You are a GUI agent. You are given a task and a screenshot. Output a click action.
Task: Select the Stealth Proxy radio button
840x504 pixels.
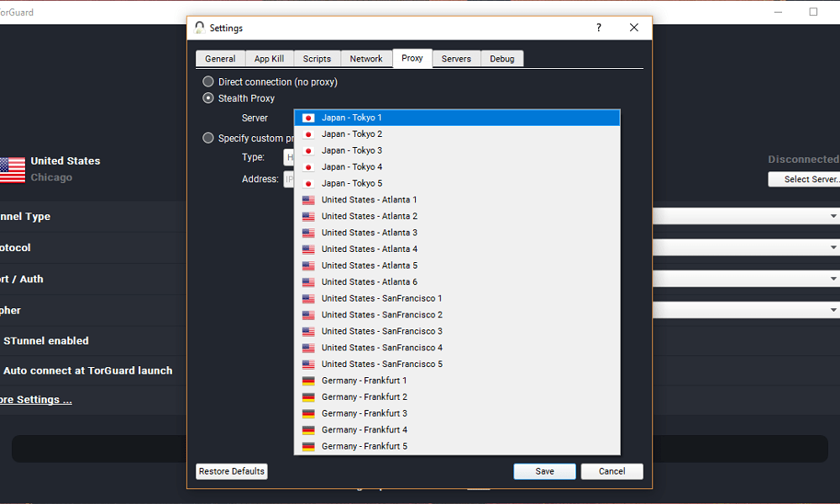click(207, 98)
